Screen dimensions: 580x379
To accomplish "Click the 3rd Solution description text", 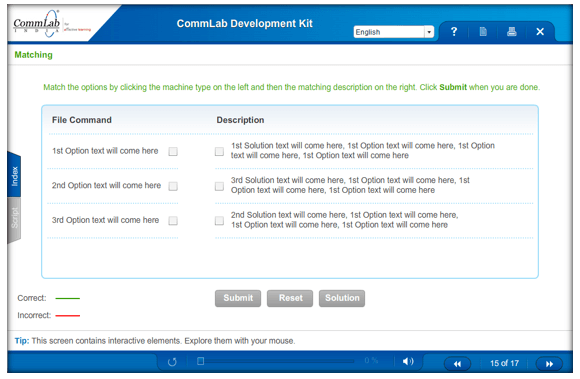I will point(350,185).
